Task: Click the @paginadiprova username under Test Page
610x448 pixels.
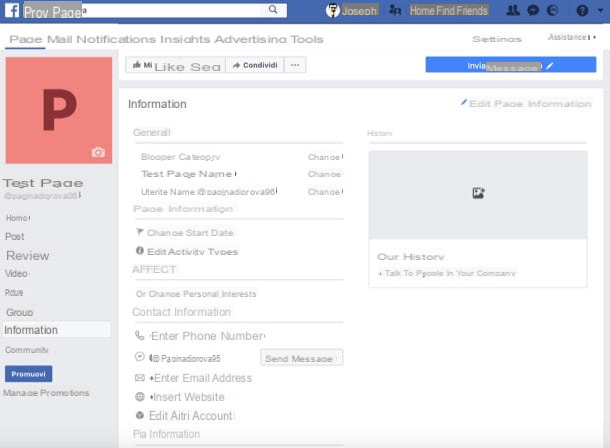Action: click(42, 196)
